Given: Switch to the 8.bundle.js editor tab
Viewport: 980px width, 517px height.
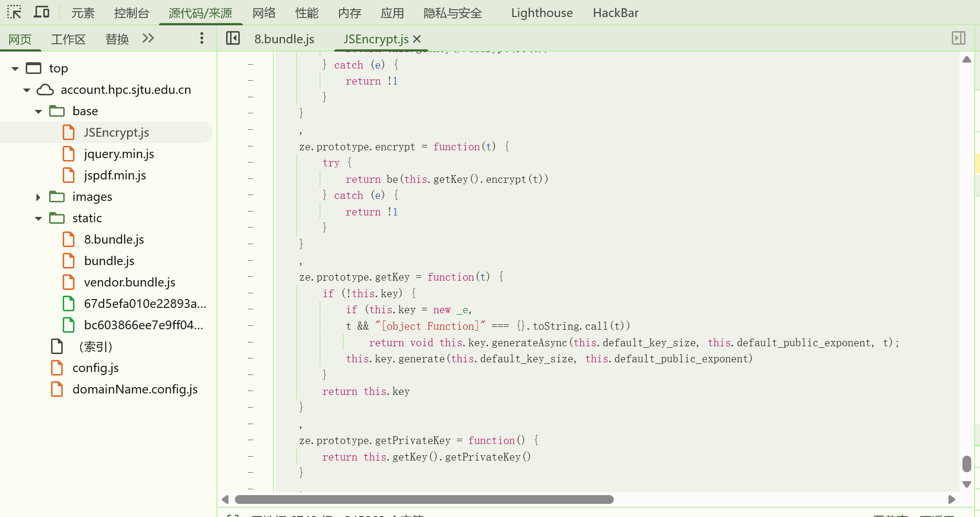Looking at the screenshot, I should point(284,39).
